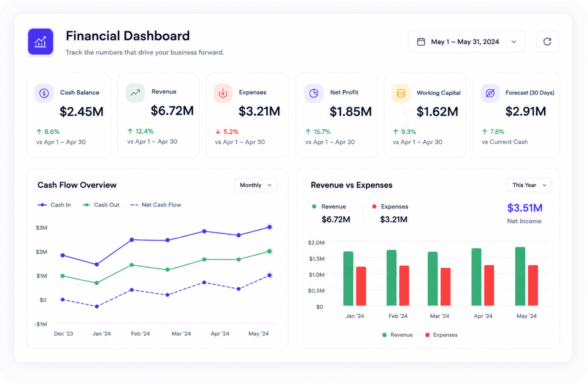Click the May '24 Cash In data point
Screen dimensions: 588x383
pos(269,227)
